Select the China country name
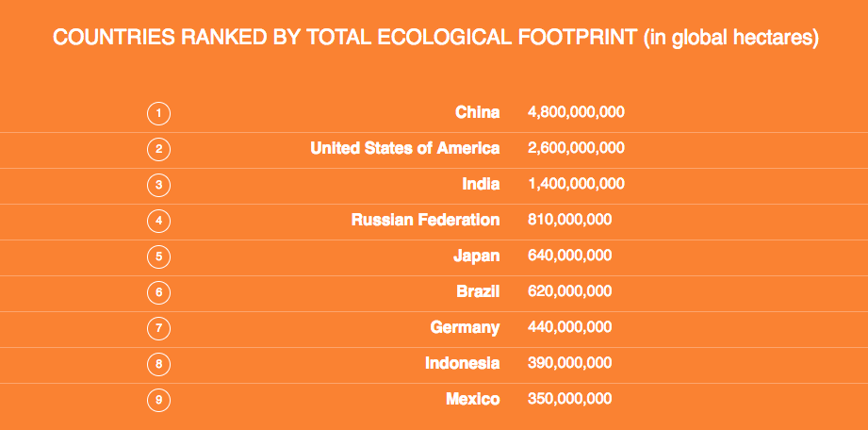Viewport: 868px width, 430px height. (x=477, y=113)
